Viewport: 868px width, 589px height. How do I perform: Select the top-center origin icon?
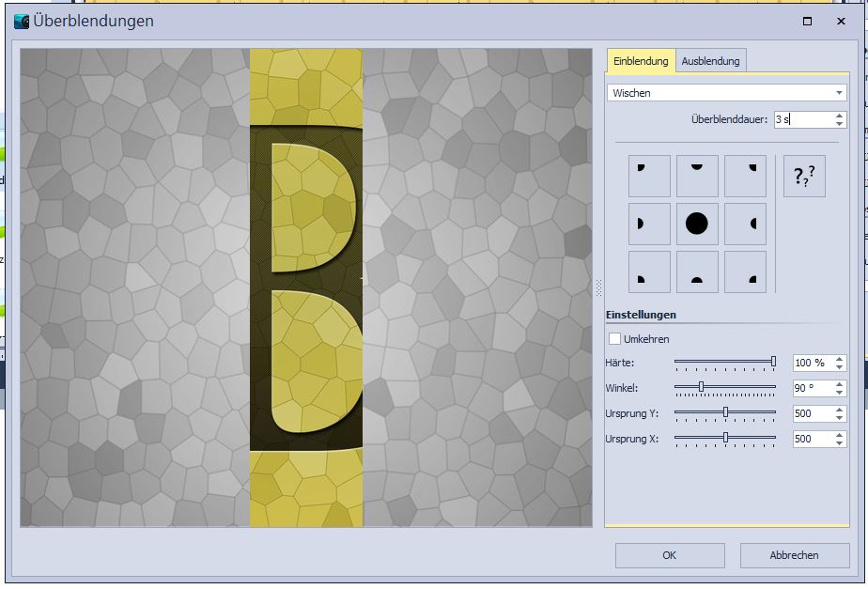pos(697,176)
